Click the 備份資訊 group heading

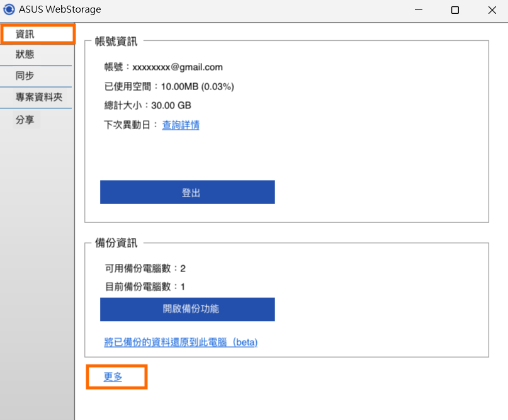pyautogui.click(x=116, y=243)
